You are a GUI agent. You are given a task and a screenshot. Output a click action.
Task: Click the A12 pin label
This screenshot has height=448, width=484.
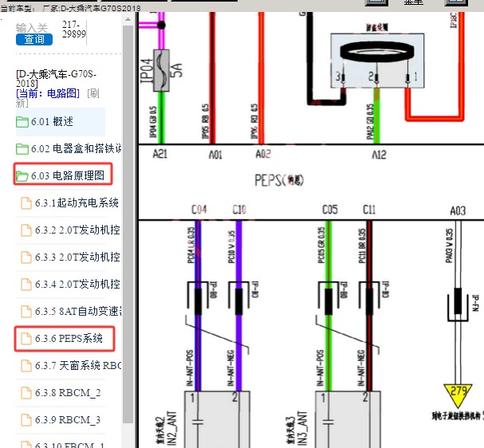379,155
